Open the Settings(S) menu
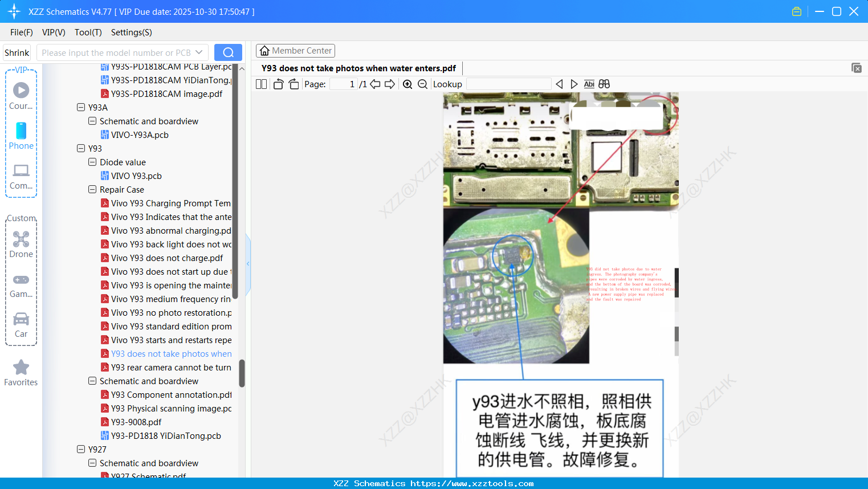Screen dimensions: 868x489 tap(132, 32)
